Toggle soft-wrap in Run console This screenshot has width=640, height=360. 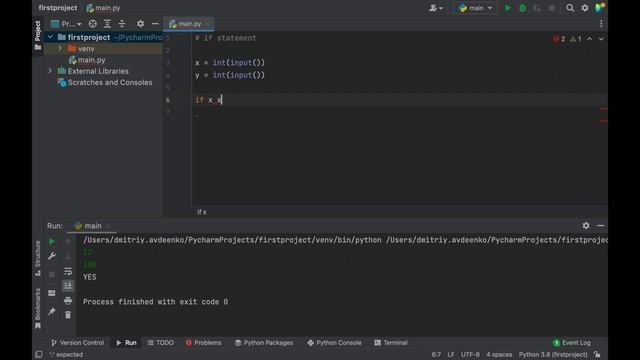click(x=68, y=271)
